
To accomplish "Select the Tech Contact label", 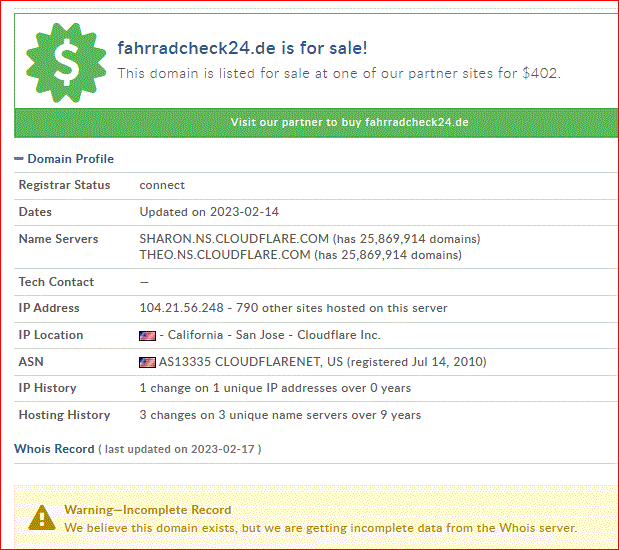I will [56, 282].
